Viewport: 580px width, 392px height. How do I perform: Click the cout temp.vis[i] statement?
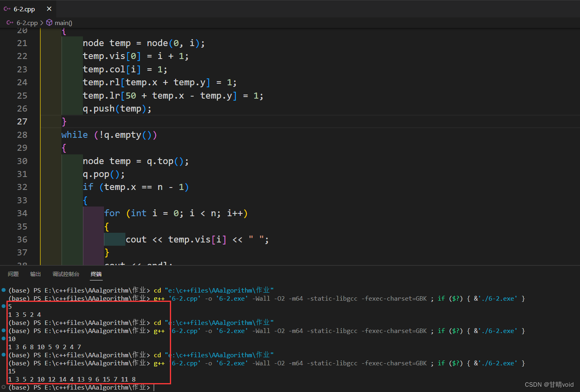tap(197, 240)
